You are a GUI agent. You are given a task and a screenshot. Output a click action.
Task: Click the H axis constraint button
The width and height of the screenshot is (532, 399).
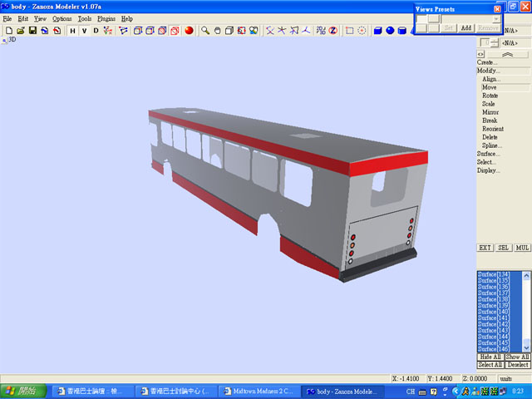[72, 31]
